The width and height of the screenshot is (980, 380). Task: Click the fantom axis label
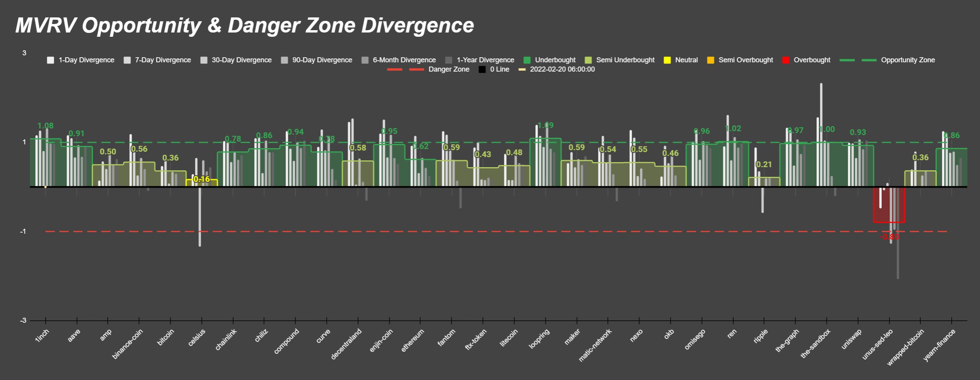click(x=446, y=337)
